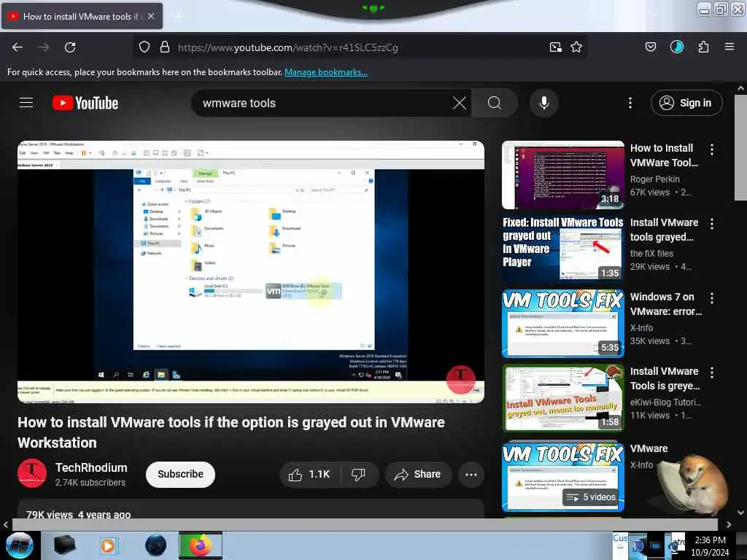Click the horizontal page scrollbar
Image resolution: width=747 pixels, height=560 pixels.
(x=365, y=524)
